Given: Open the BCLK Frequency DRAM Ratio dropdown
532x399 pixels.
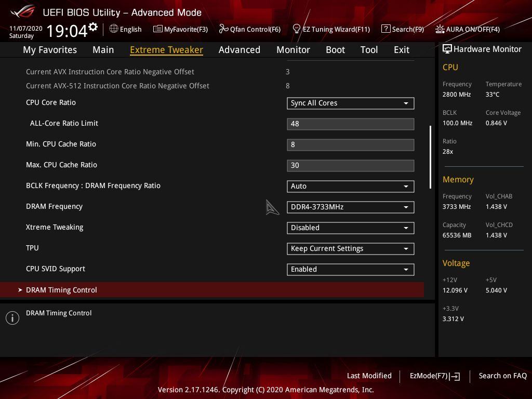Looking at the screenshot, I should [x=351, y=187].
